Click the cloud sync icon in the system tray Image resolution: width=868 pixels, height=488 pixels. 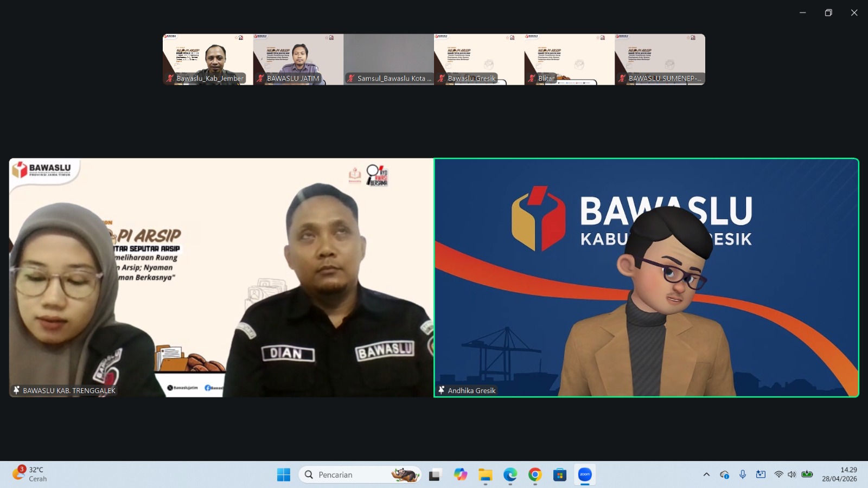pyautogui.click(x=724, y=474)
